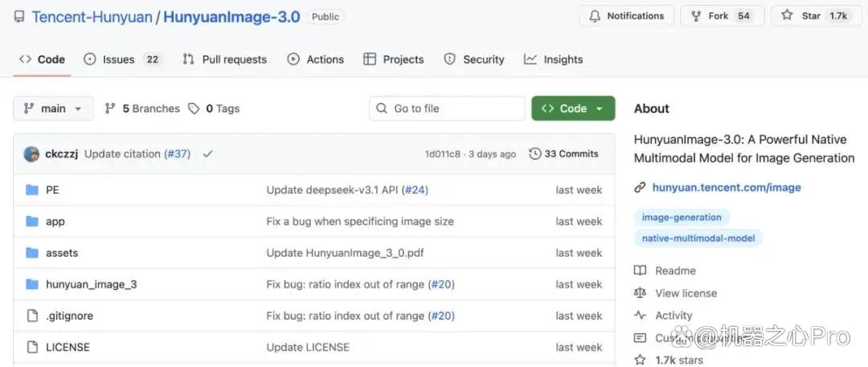Click ckczzj's avatar image
This screenshot has width=868, height=367.
(x=31, y=154)
